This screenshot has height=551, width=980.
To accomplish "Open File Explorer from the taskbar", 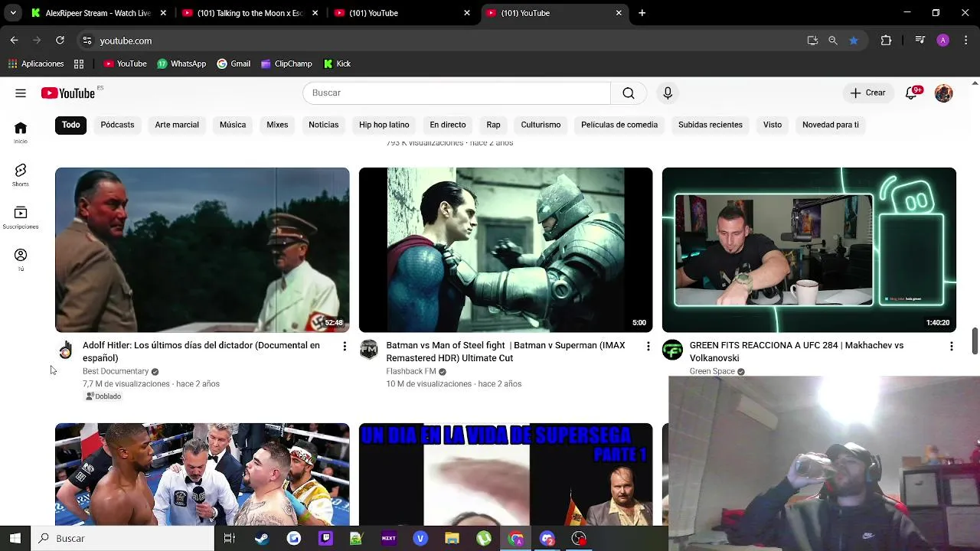I will (452, 538).
